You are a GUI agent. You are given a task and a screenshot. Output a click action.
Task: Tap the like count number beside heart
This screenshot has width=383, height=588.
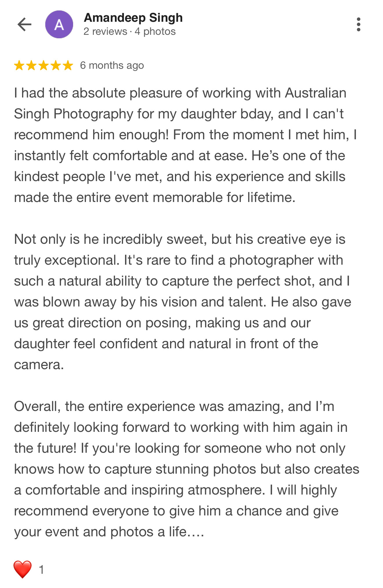click(x=41, y=570)
